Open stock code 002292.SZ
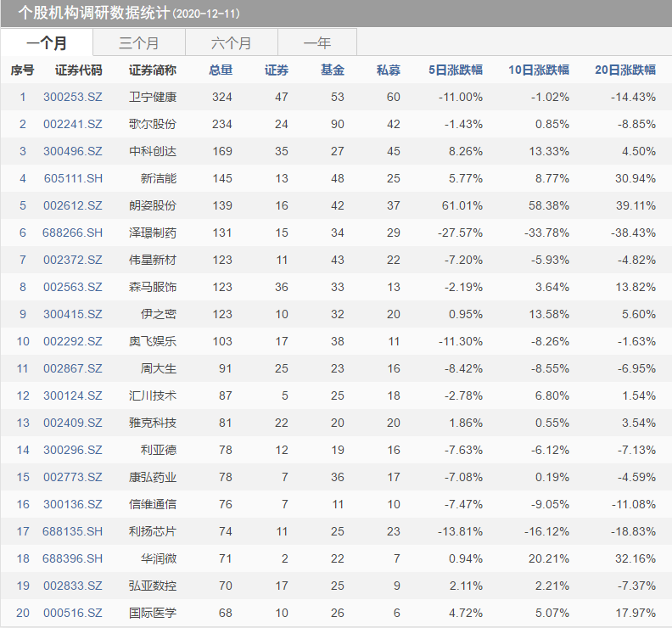 click(x=73, y=341)
